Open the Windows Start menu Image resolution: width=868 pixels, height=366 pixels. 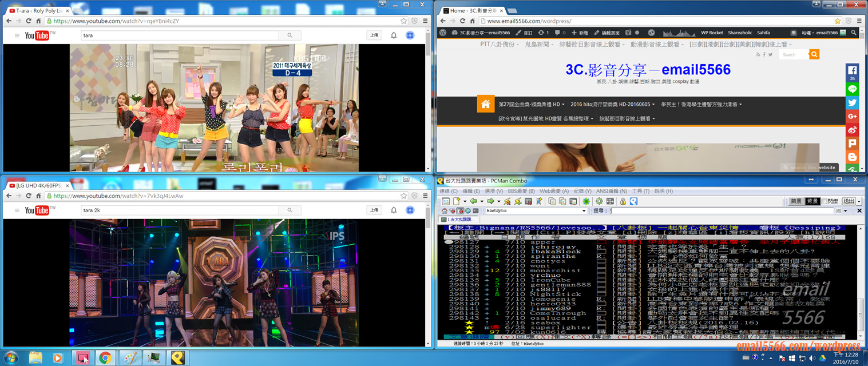pos(10,357)
